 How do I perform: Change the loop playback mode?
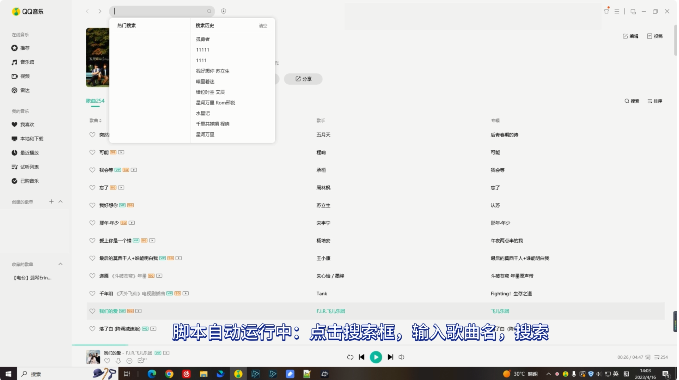click(350, 357)
